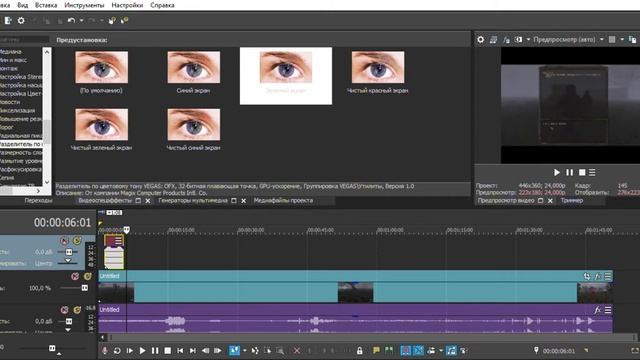Select Пикселизация in effects list
Screen dimensions: 640x360
(18, 110)
